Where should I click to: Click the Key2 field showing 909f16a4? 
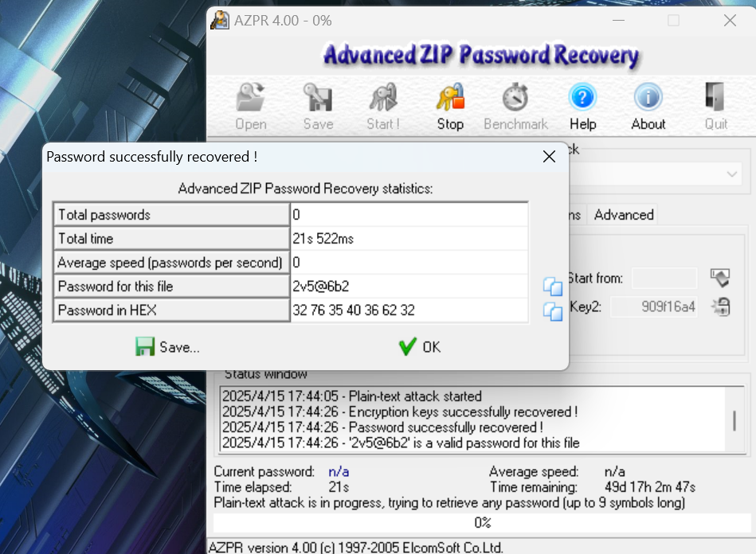pos(654,307)
